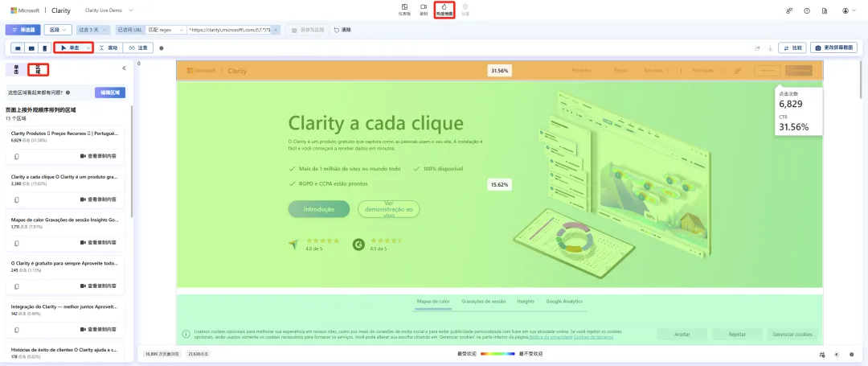Copy icon on the Integração do Clarity card
This screenshot has height=366, width=868.
(x=17, y=330)
